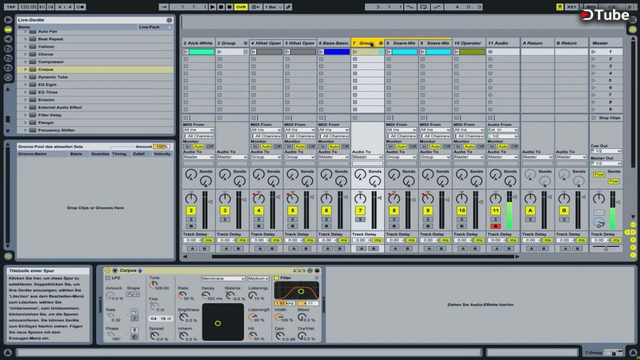Image resolution: width=640 pixels, height=360 pixels.
Task: Open the Corpus Membrane resonator dropdown
Action: point(223,278)
